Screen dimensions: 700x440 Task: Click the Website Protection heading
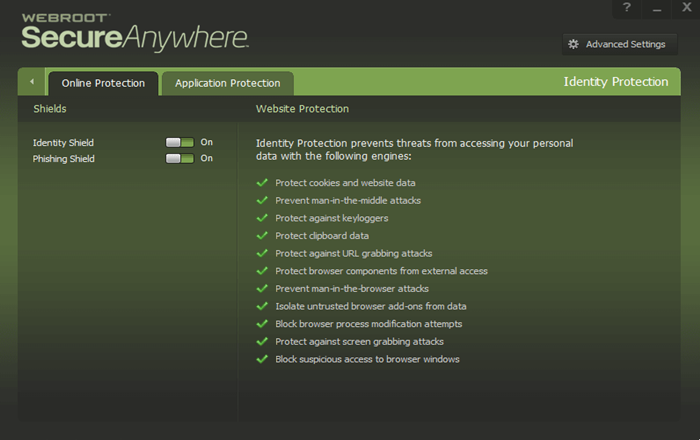coord(302,109)
